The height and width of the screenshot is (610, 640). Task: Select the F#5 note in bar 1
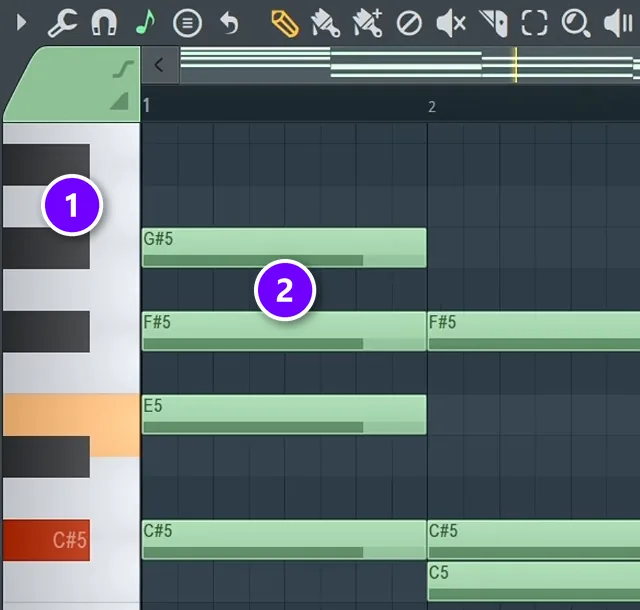pos(284,331)
